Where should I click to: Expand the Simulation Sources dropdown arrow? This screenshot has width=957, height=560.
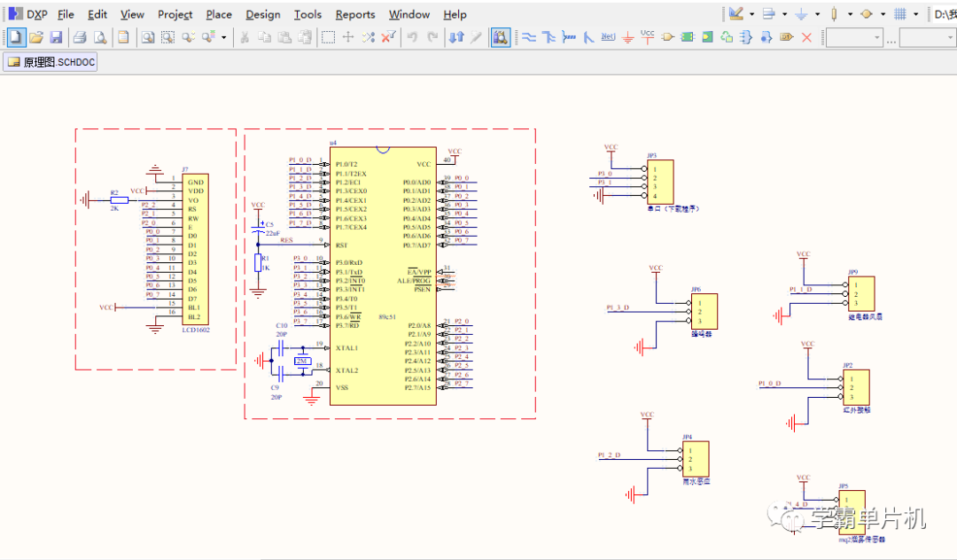tap(883, 14)
